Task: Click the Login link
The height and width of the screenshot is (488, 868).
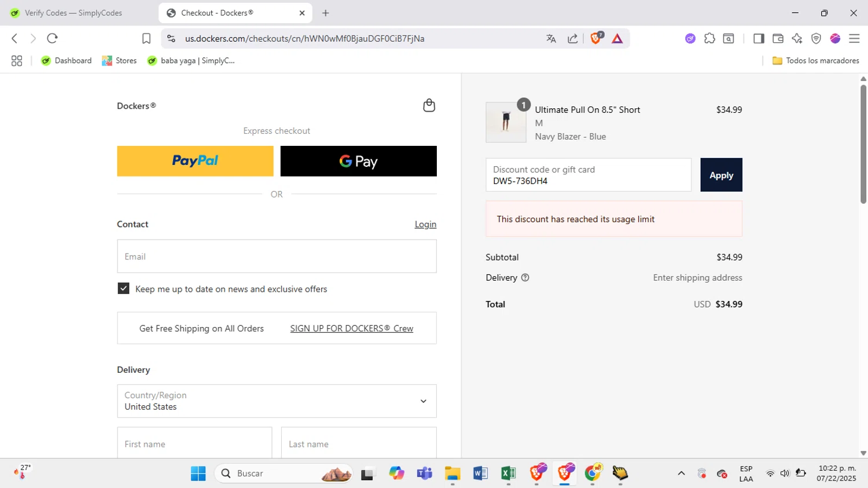Action: 425,225
